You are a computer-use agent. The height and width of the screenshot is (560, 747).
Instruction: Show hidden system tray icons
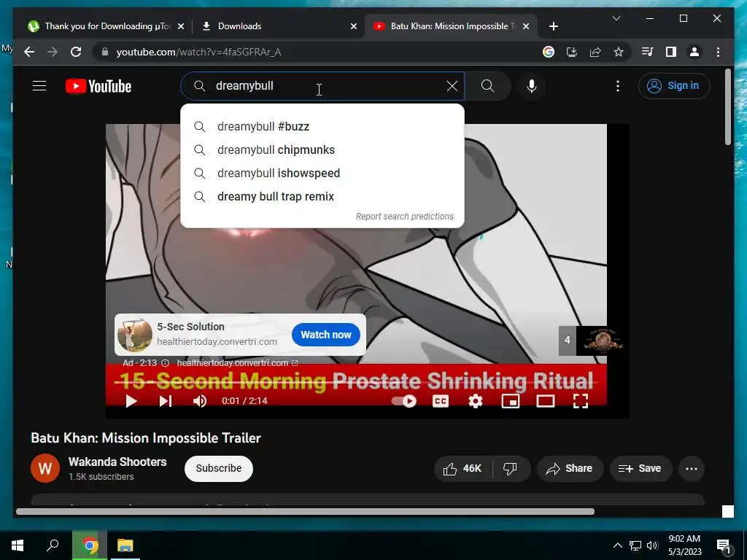[x=617, y=545]
